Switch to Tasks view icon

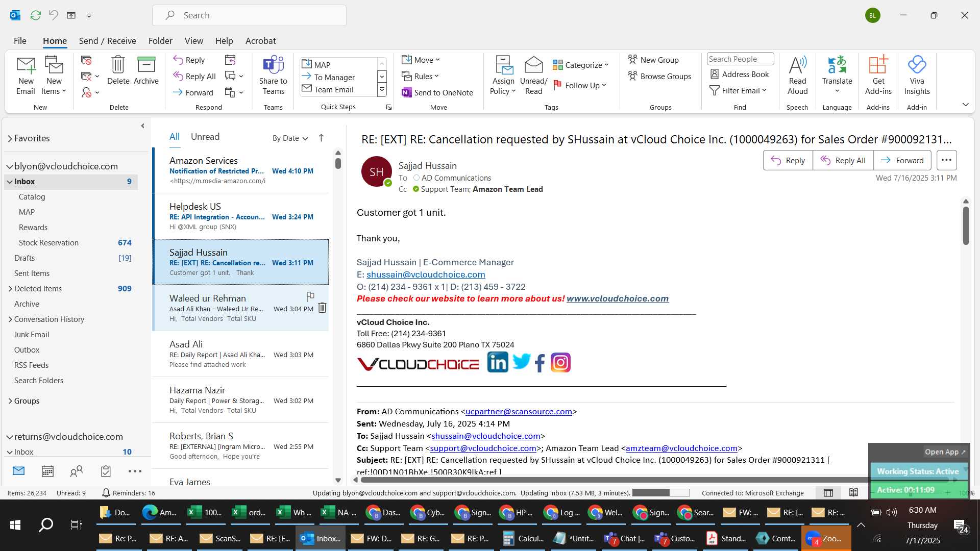coord(106,471)
